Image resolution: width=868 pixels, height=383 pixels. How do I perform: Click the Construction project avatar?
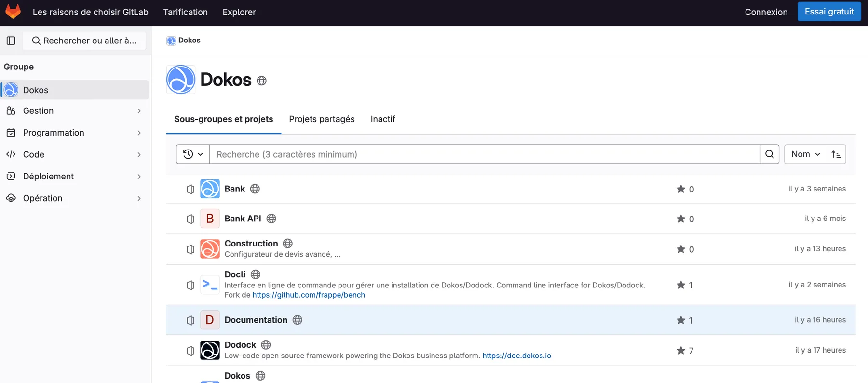coord(210,249)
